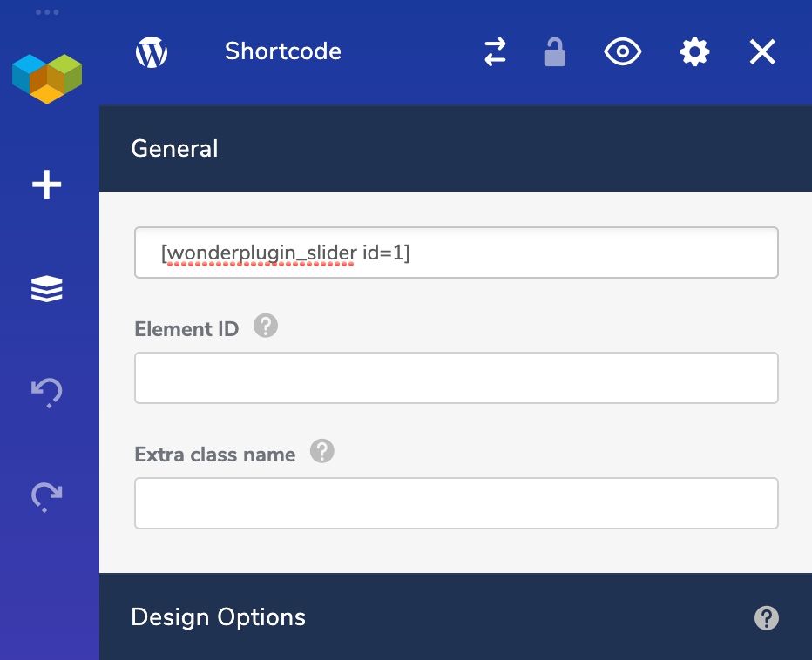Open help for Design Options

click(x=766, y=618)
